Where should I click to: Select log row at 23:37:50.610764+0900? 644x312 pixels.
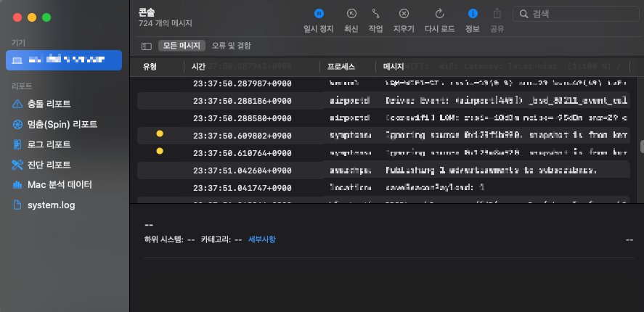click(x=383, y=153)
